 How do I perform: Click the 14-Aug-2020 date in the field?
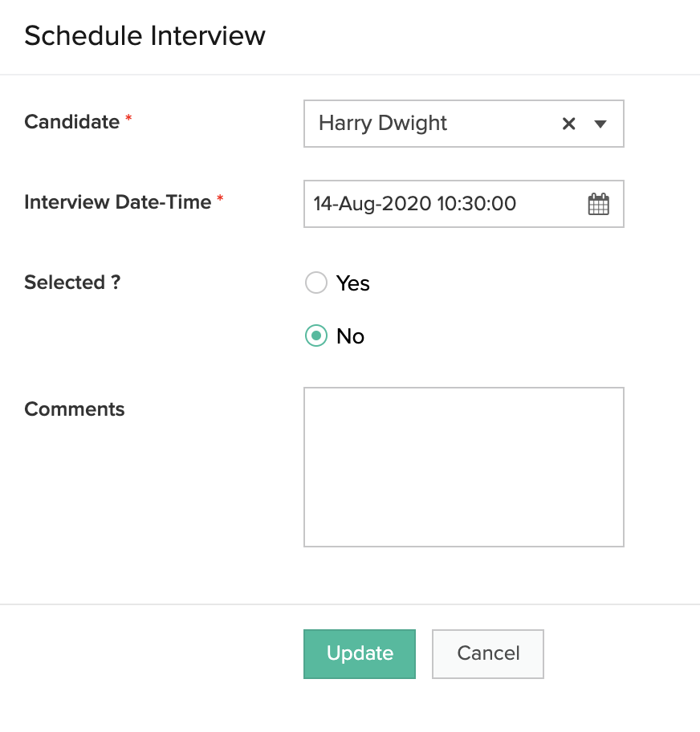click(x=372, y=204)
